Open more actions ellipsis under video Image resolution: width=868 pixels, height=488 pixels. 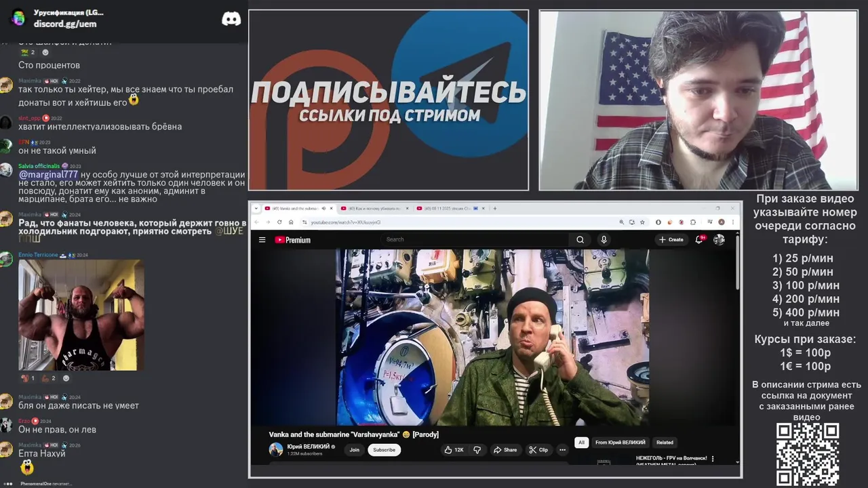[562, 449]
